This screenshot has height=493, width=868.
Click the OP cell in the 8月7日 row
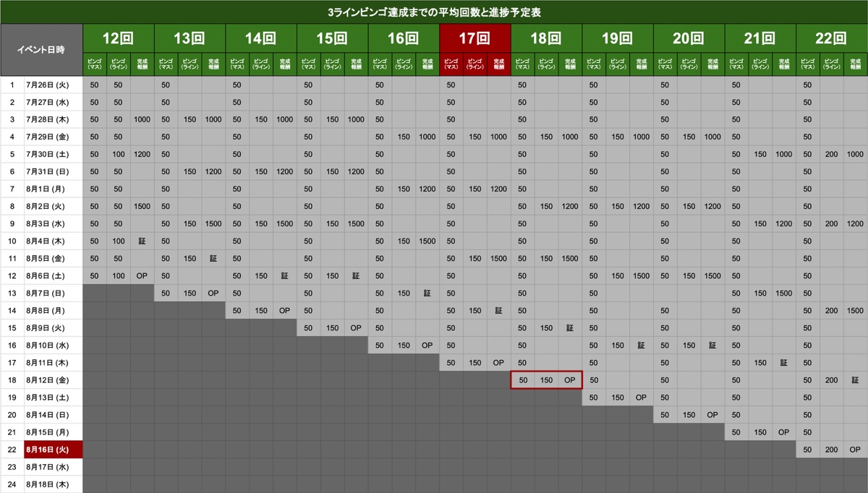[x=213, y=293]
